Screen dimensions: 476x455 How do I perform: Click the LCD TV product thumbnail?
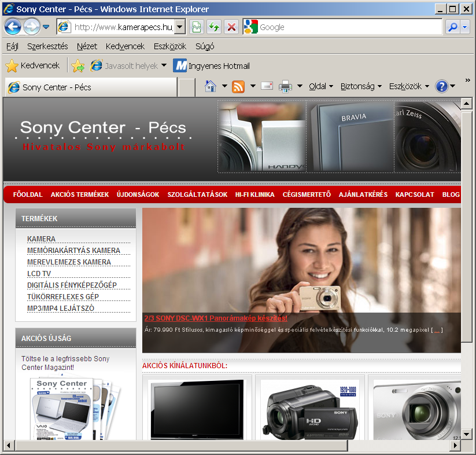click(197, 409)
